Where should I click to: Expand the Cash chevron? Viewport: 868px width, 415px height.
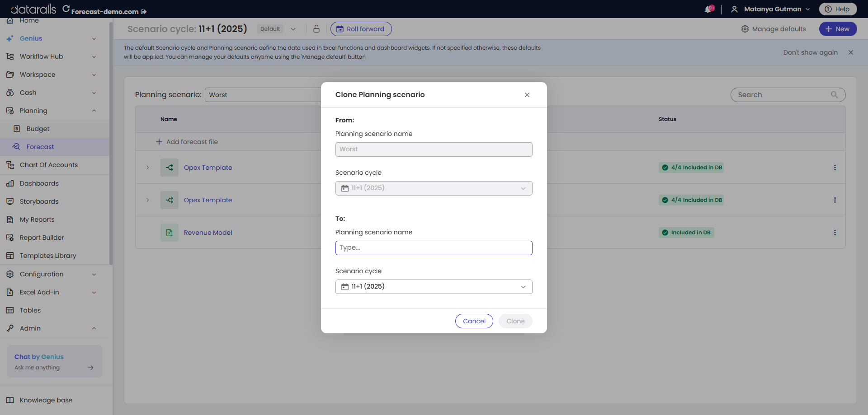pos(94,93)
